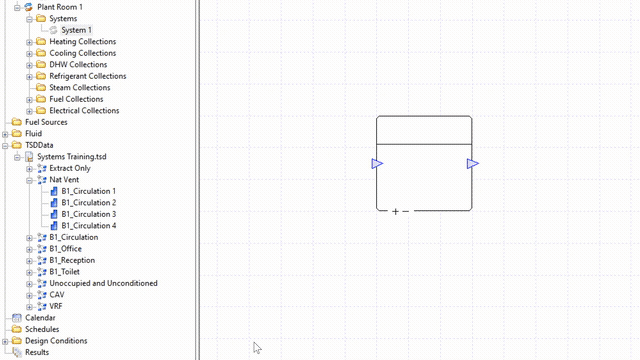Collapse the TSDData folder
This screenshot has height=360, width=640.
[5, 146]
